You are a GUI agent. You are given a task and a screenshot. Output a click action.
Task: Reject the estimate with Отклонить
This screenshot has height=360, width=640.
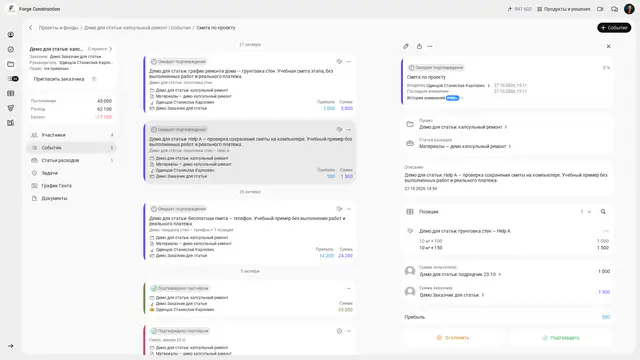click(x=453, y=338)
